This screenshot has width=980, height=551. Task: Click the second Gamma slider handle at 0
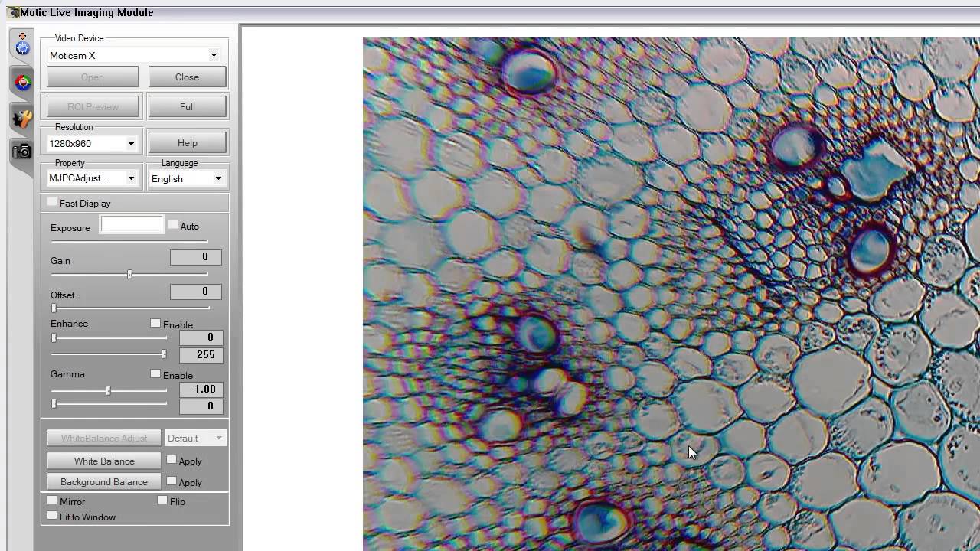tap(54, 403)
